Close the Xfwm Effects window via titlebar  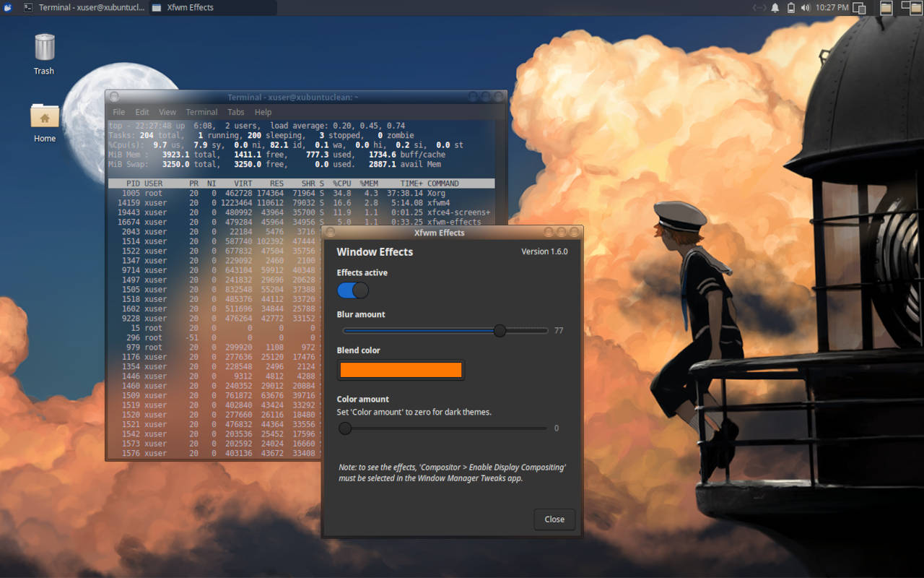pyautogui.click(x=575, y=233)
